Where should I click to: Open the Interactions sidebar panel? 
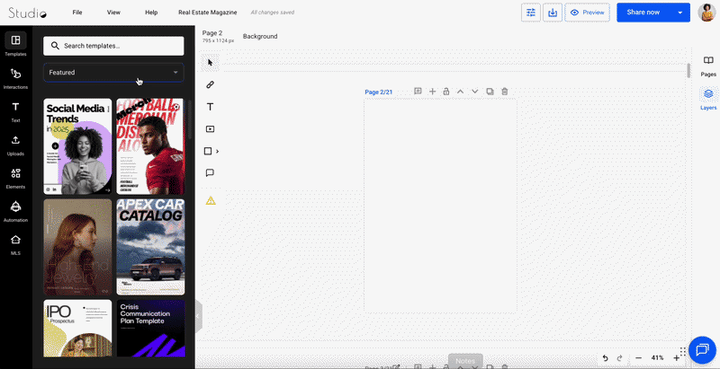16,78
